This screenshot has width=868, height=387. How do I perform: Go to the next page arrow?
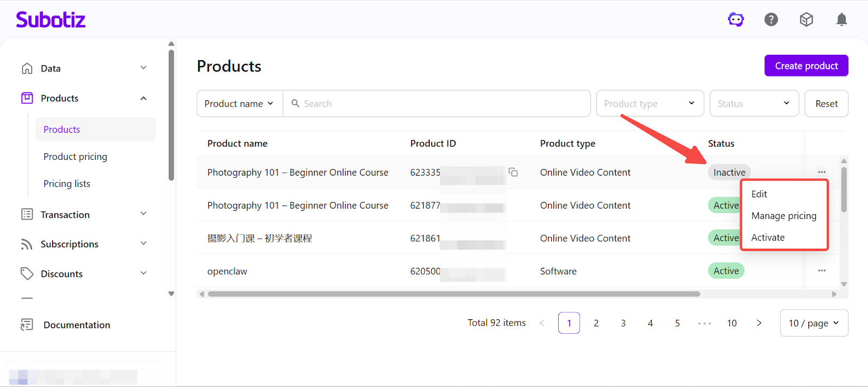coord(759,323)
